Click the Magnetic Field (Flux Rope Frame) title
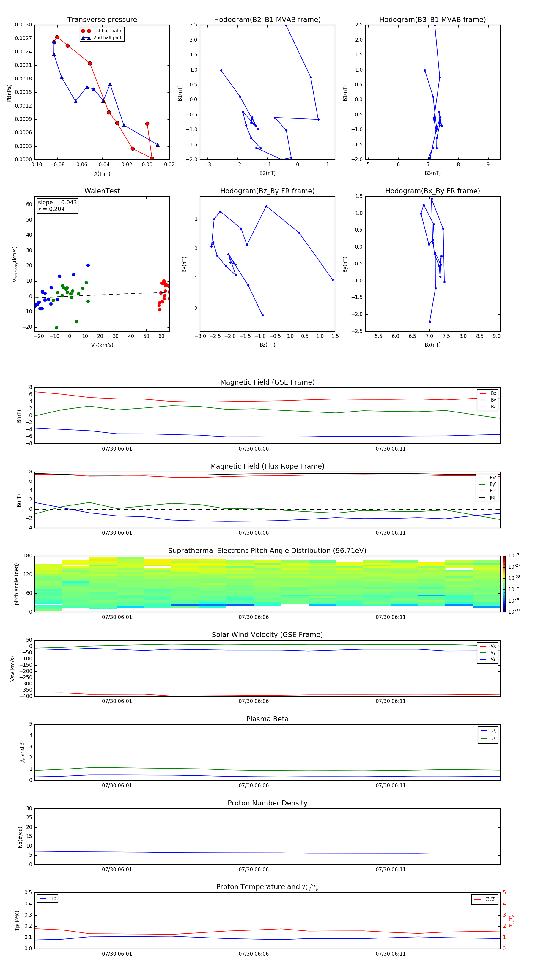Image resolution: width=535 pixels, height=980 pixels. pyautogui.click(x=267, y=467)
